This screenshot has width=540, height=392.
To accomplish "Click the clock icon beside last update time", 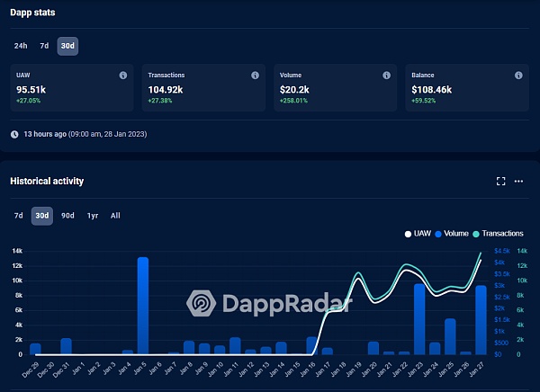I will tap(14, 134).
